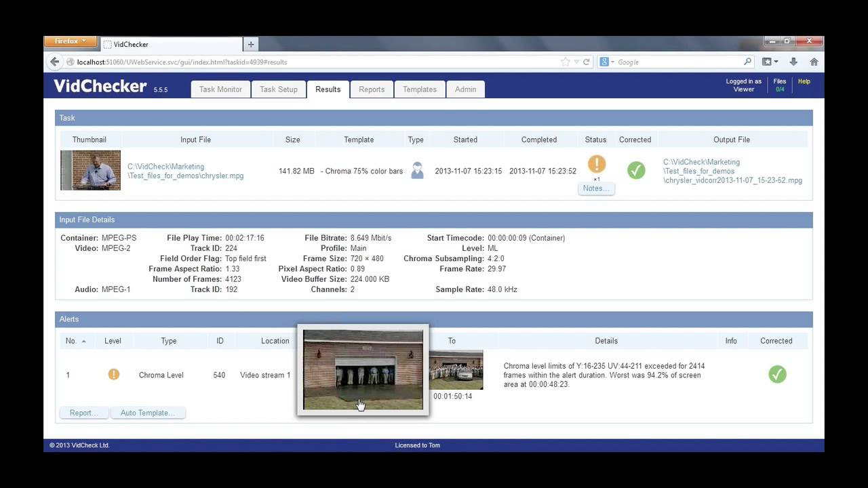
Task: Click the task type person icon
Action: tap(417, 170)
